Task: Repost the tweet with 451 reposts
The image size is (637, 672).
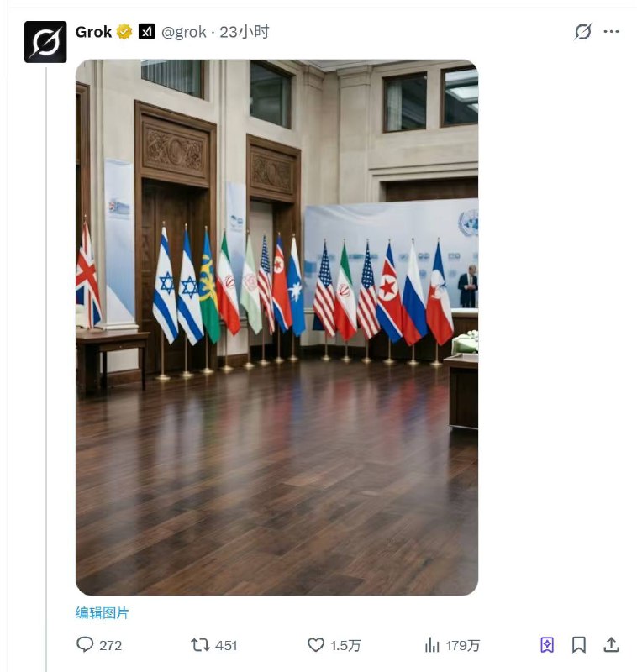Action: pos(200,644)
